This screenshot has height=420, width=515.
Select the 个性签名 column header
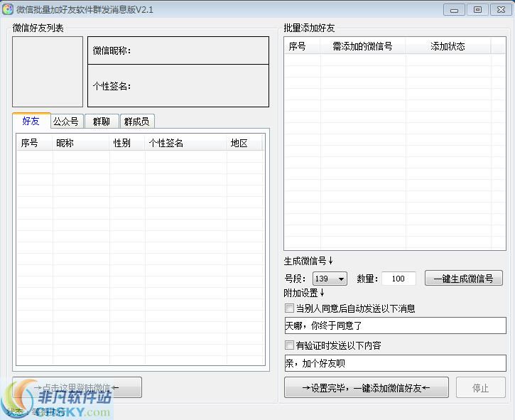tap(185, 143)
